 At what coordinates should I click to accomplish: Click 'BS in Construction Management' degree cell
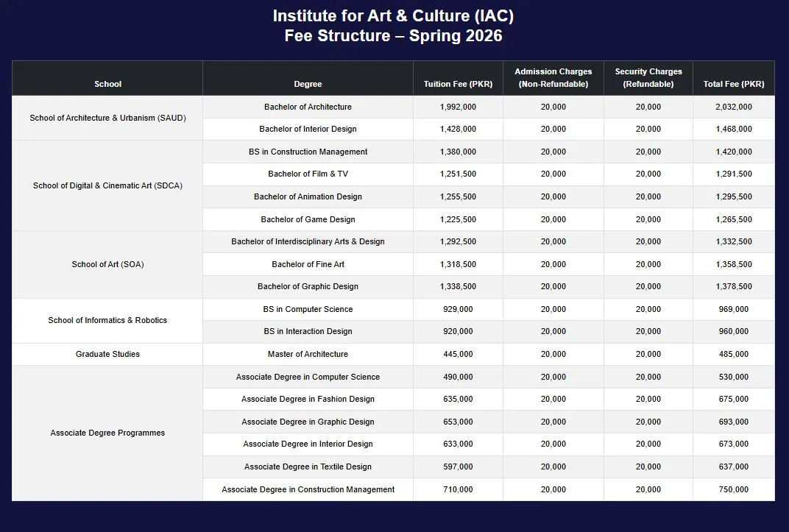(308, 152)
